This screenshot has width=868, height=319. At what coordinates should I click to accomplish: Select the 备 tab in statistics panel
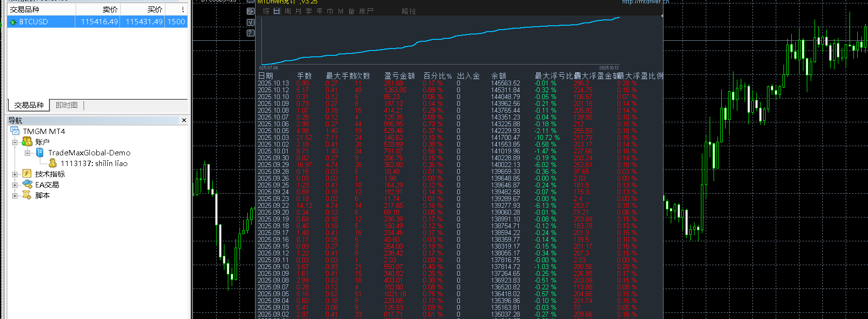tap(351, 11)
